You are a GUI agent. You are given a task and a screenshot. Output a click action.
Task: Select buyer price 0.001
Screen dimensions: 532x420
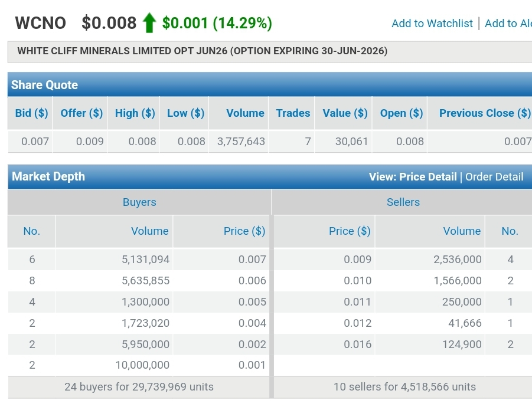[x=252, y=365]
